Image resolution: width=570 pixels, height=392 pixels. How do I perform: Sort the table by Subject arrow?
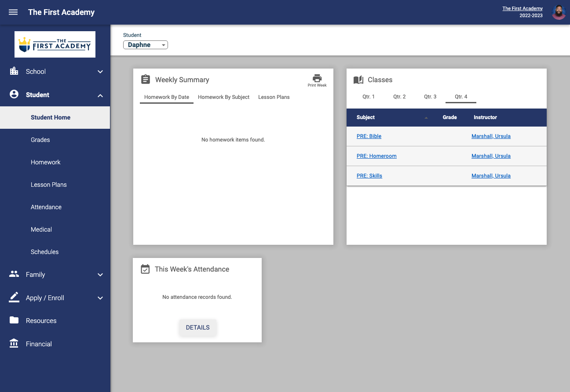(426, 118)
